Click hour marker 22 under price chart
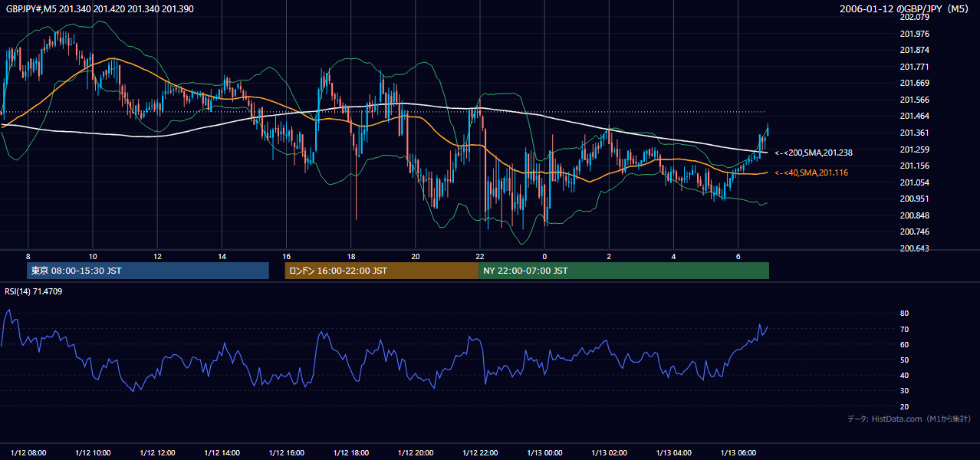980x460 pixels. 479,255
